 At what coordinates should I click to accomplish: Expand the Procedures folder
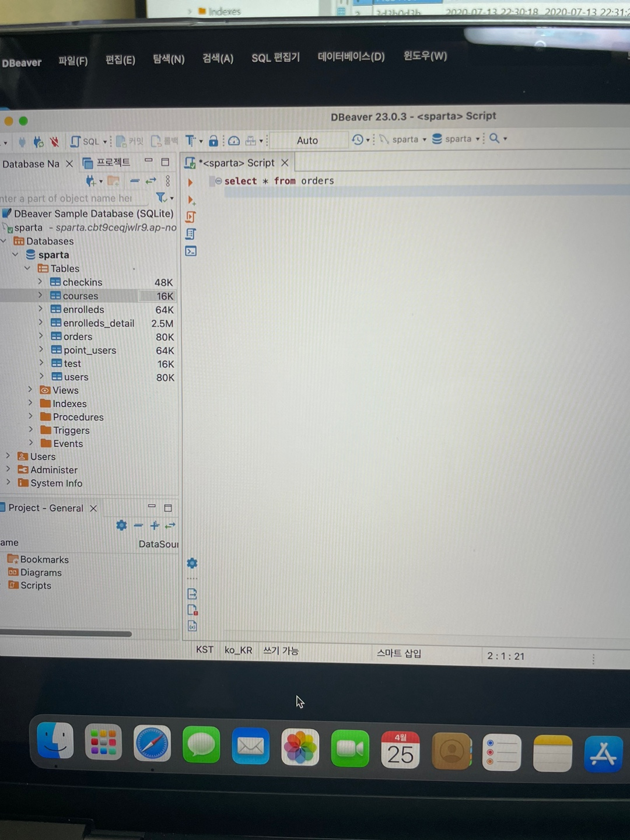(30, 416)
